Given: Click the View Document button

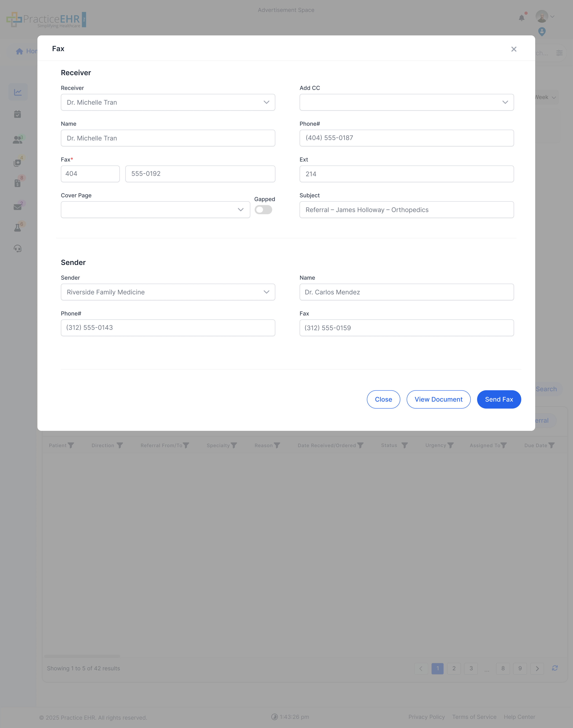Looking at the screenshot, I should [x=439, y=399].
